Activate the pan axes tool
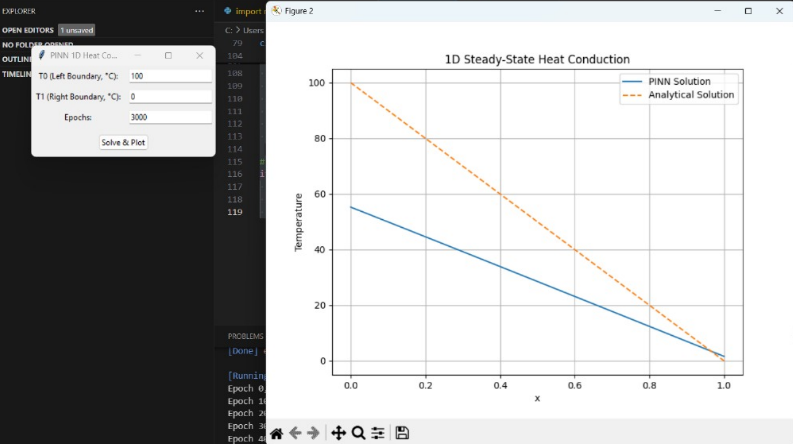Screen dimensions: 793x444 tap(338, 433)
